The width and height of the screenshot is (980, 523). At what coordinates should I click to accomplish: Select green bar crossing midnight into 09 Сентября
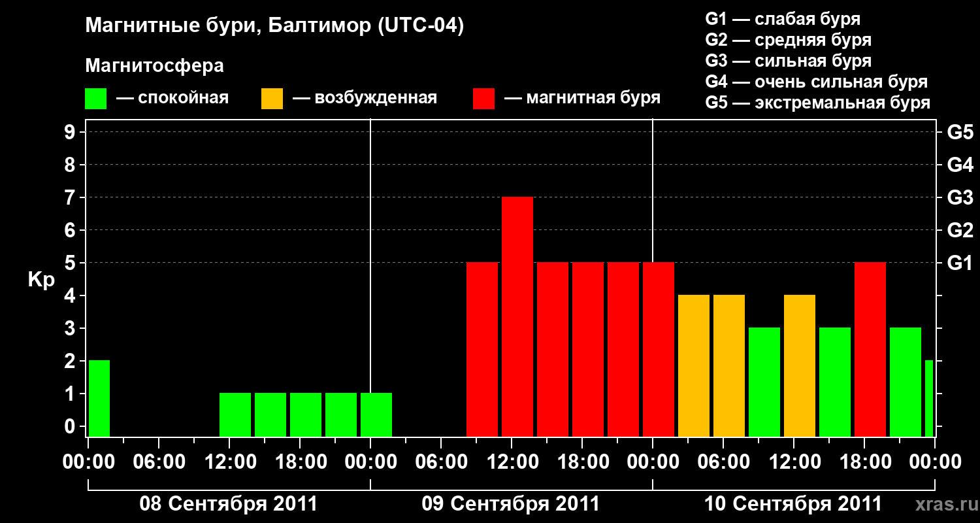(x=376, y=414)
